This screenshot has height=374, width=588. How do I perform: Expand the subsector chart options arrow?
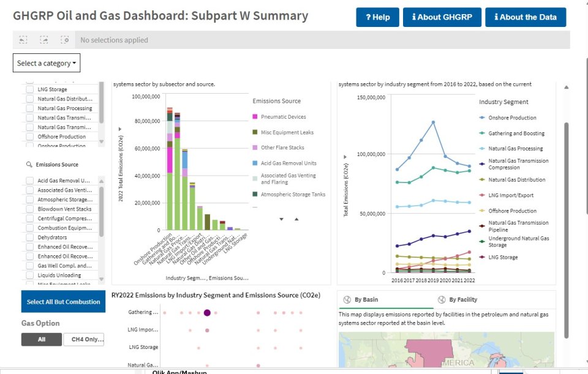[119, 129]
